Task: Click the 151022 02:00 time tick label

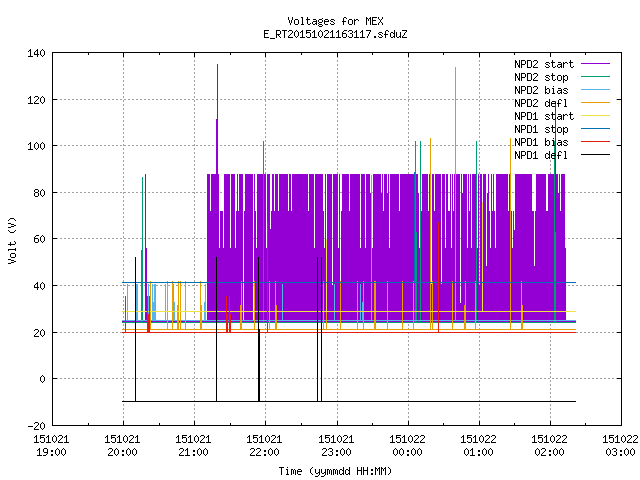Action: coord(549,446)
